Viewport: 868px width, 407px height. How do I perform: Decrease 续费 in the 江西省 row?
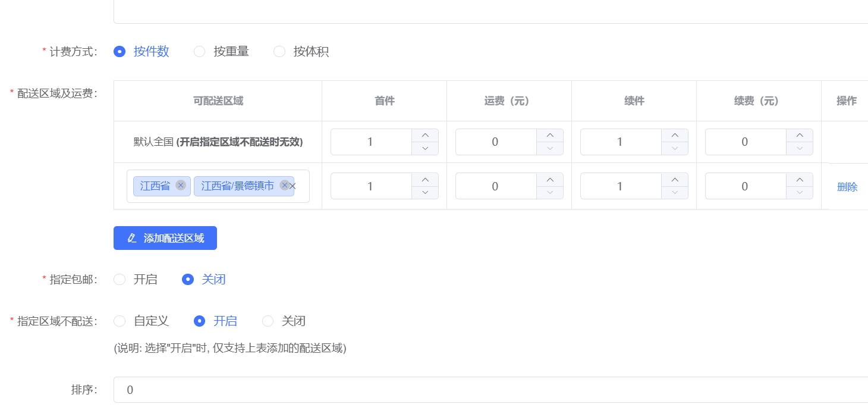pos(800,193)
